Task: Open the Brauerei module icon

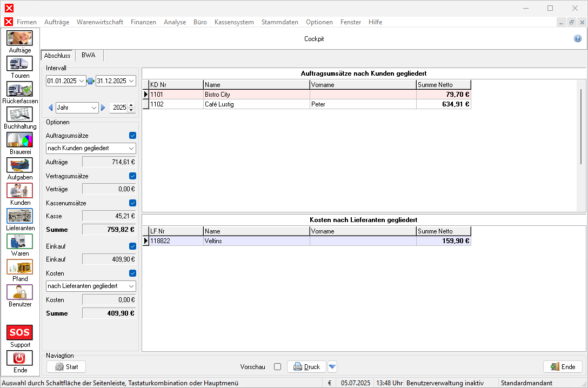Action: tap(19, 140)
